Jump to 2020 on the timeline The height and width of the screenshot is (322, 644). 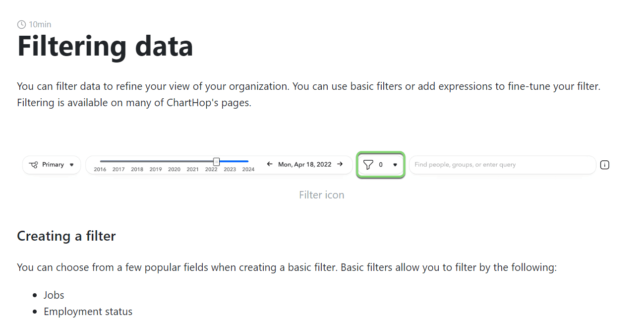pos(174,169)
